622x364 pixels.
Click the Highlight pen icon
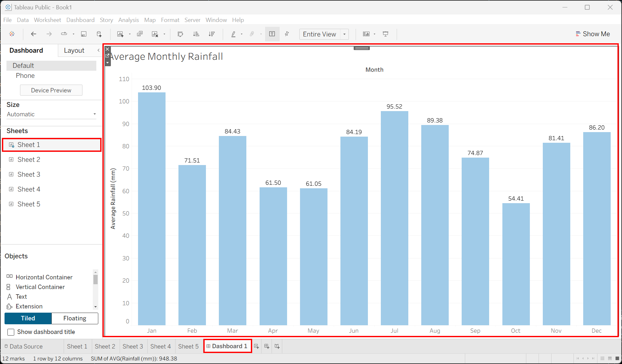[233, 34]
